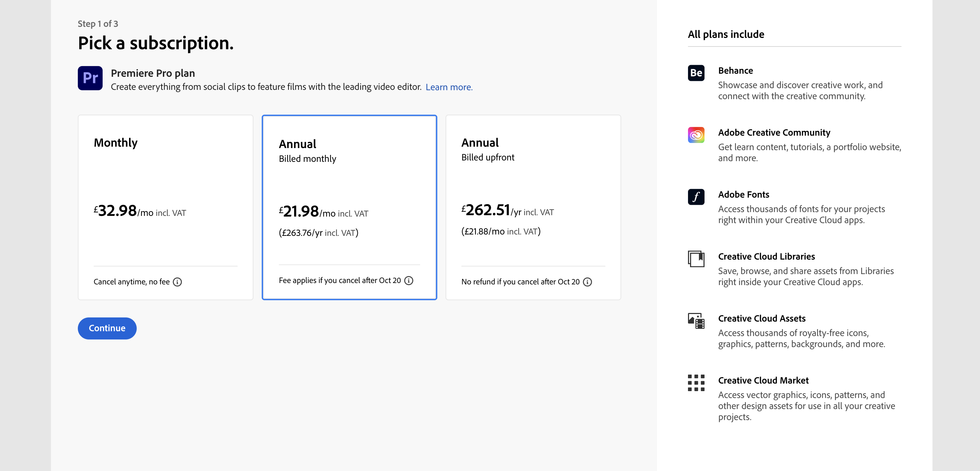
Task: Click the Creative Cloud Assets icon
Action: click(696, 321)
